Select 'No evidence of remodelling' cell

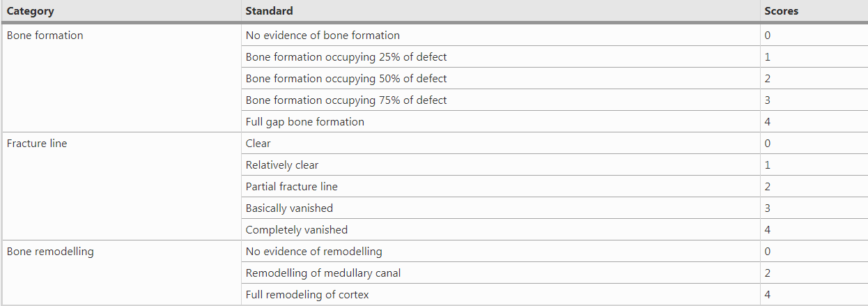[314, 252]
